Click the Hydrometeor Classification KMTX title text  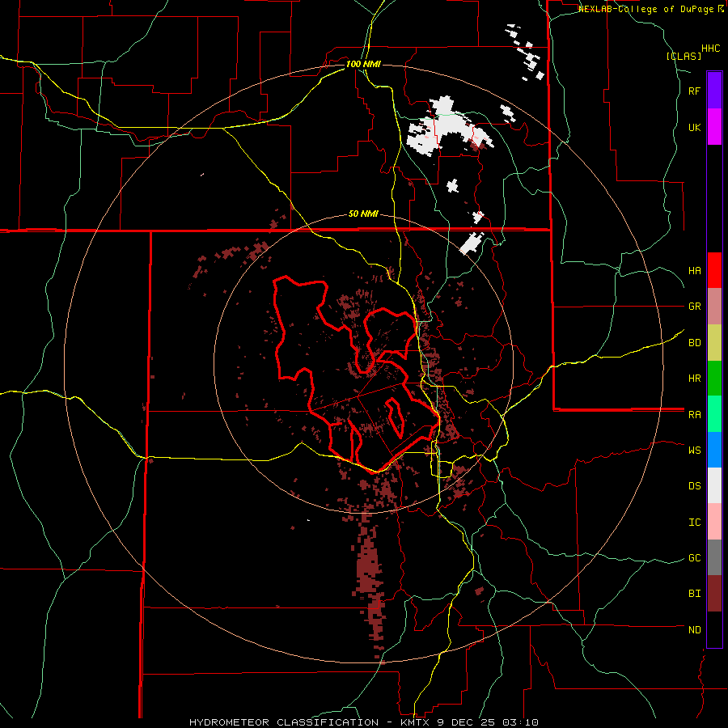point(363,722)
